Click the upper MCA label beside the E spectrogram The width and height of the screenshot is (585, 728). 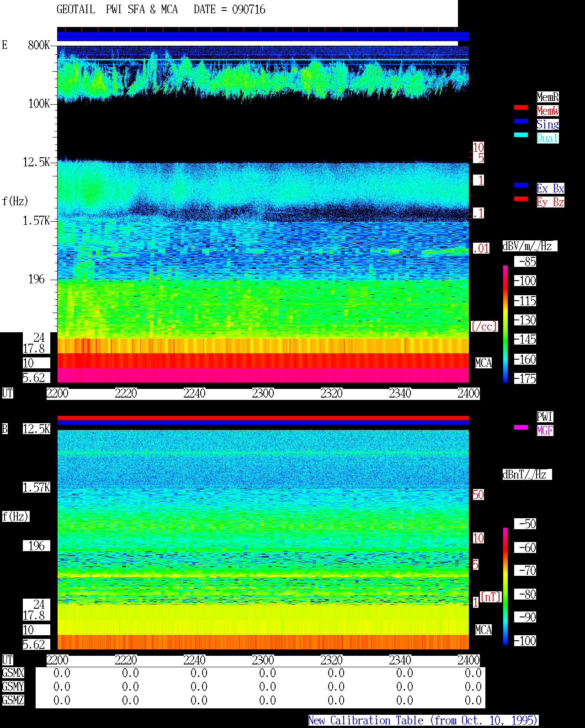coord(484,363)
